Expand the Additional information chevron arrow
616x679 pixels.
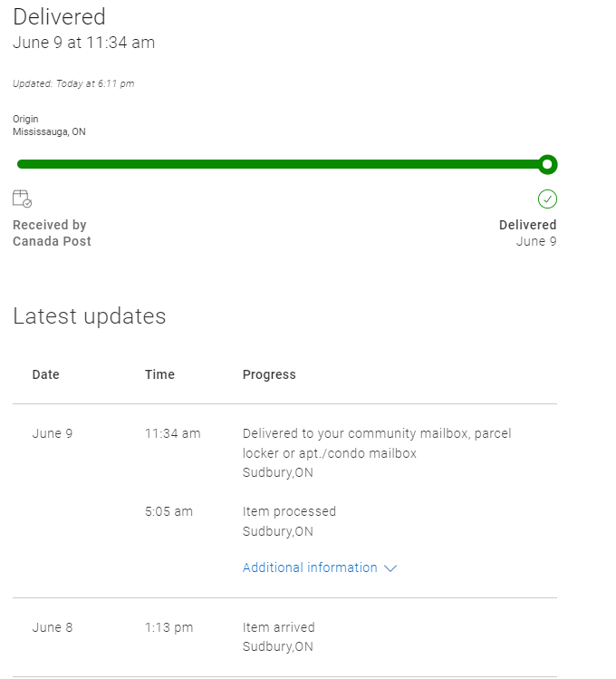pyautogui.click(x=390, y=568)
